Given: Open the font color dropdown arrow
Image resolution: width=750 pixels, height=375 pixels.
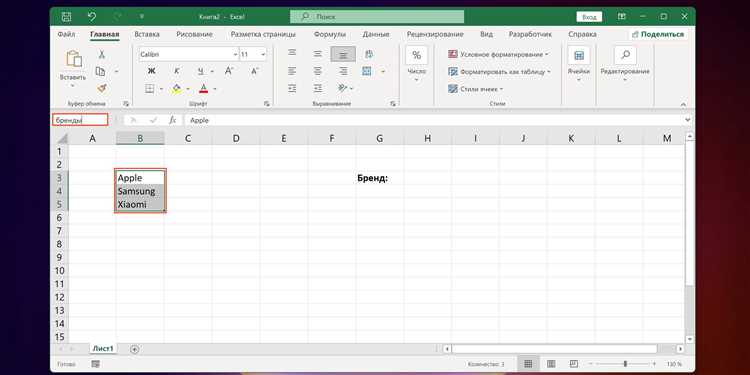Looking at the screenshot, I should tap(215, 89).
